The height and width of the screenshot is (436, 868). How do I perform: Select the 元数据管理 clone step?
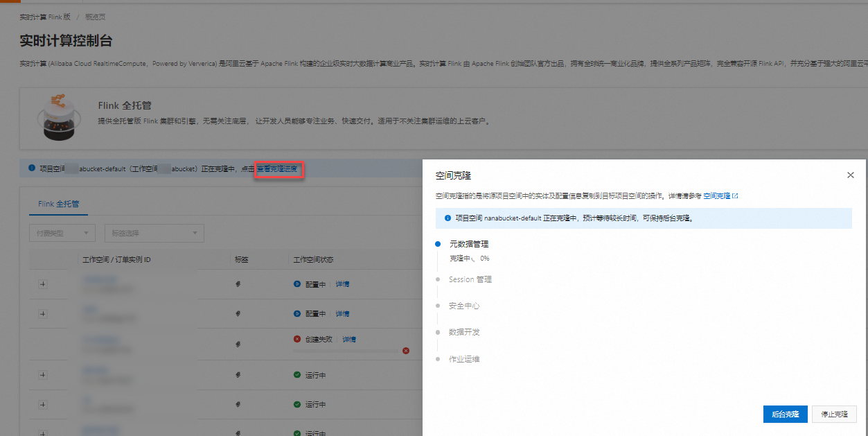pyautogui.click(x=469, y=244)
